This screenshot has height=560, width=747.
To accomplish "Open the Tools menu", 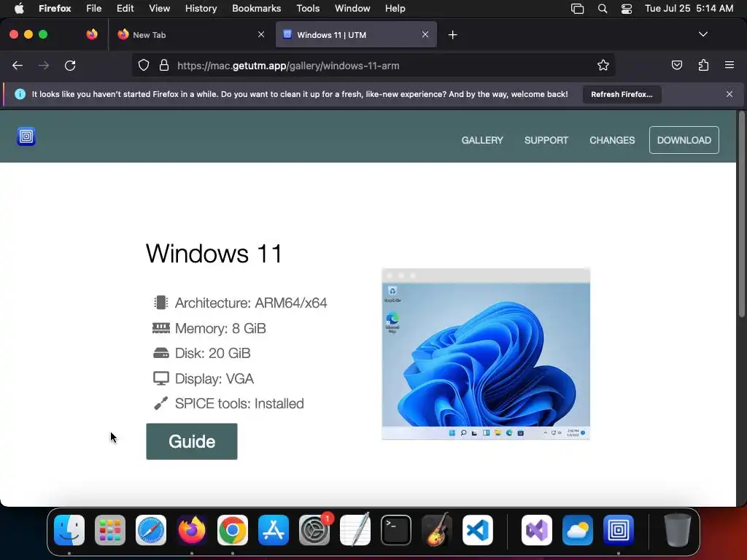I will click(x=308, y=9).
